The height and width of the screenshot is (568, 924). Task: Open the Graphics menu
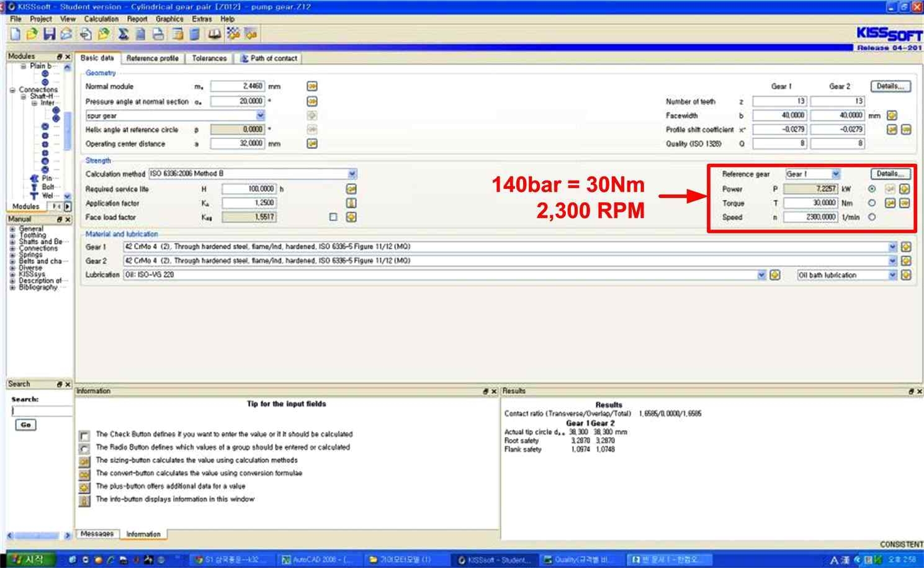tap(169, 19)
